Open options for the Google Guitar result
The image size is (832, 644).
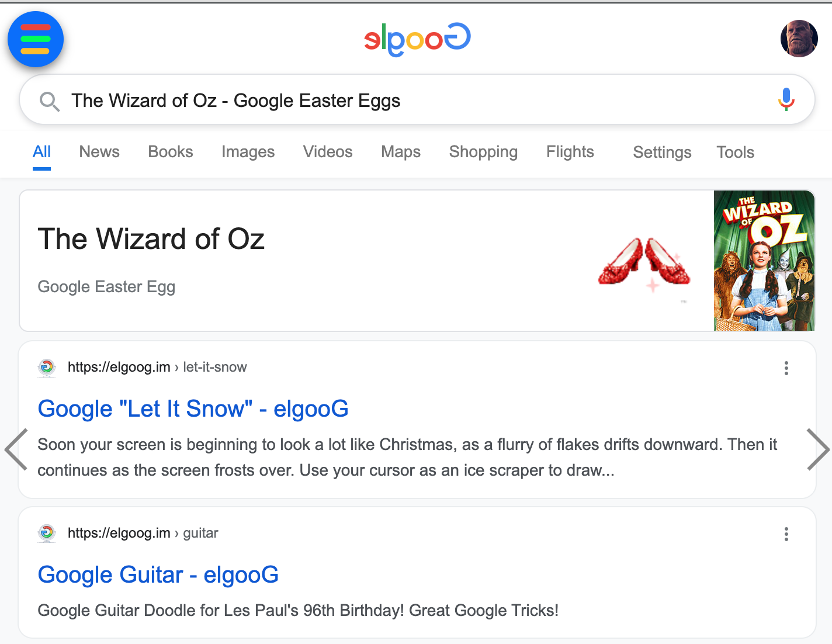[x=786, y=534]
